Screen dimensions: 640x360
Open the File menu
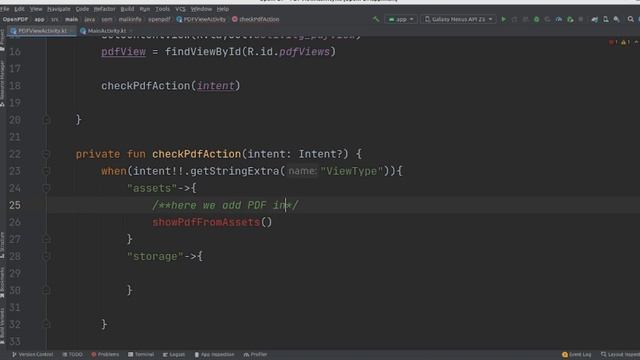[x=4, y=9]
